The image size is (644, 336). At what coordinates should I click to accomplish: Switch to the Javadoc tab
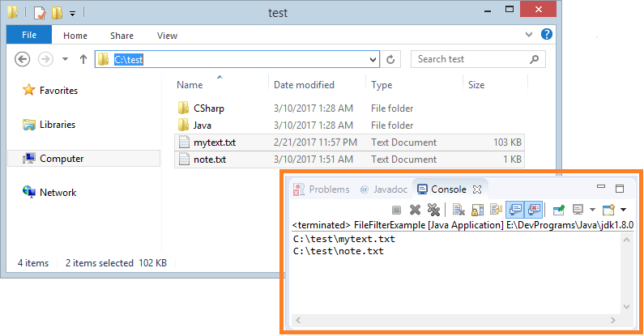384,189
